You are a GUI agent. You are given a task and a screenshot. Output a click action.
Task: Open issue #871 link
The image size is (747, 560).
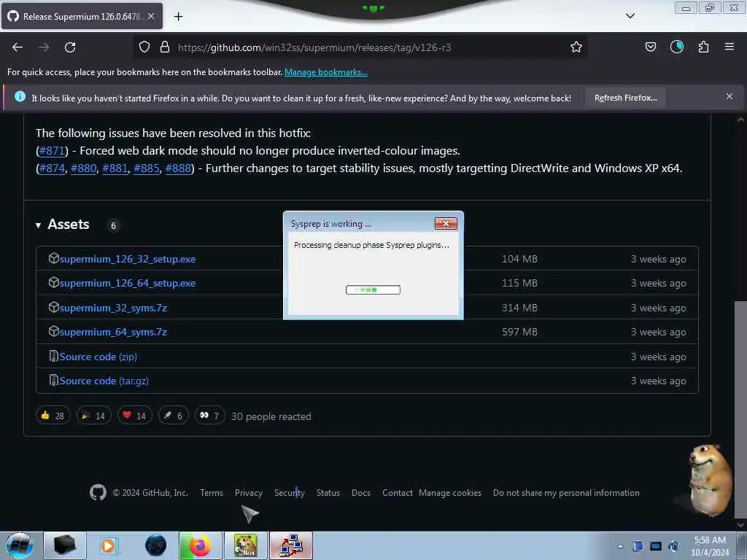pos(52,151)
